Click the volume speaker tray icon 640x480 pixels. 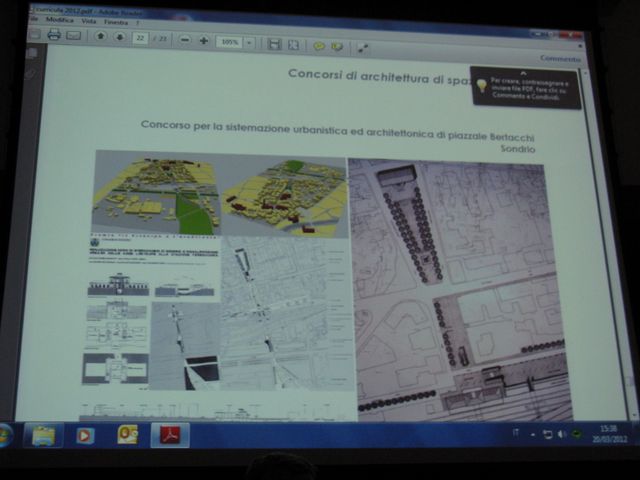click(x=562, y=435)
